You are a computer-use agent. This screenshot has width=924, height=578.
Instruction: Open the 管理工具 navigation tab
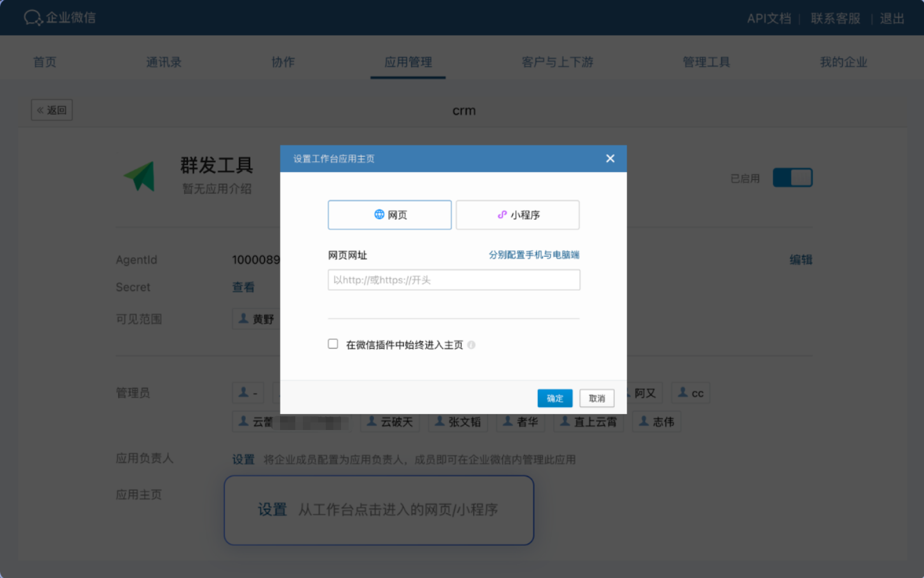pos(706,62)
